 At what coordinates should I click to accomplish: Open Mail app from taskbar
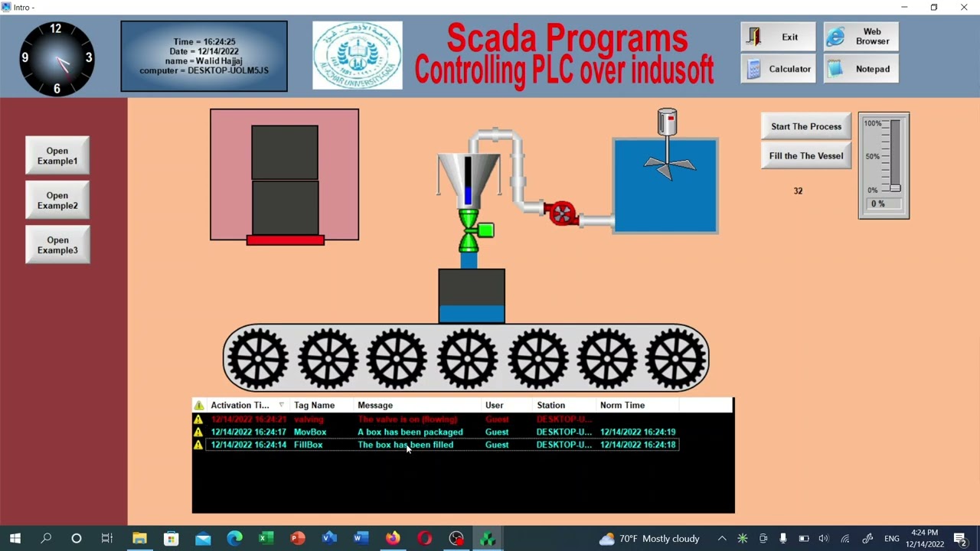click(203, 539)
